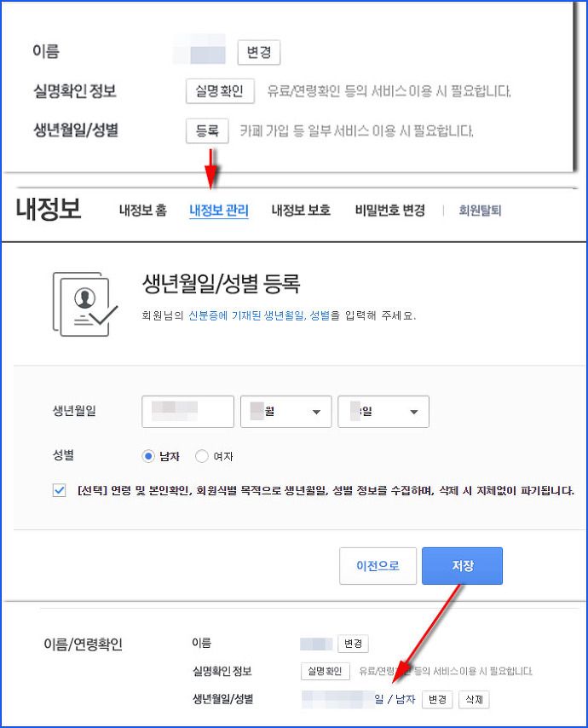Open the 비밀번호 변경 tab
This screenshot has height=728, width=588.
(389, 211)
